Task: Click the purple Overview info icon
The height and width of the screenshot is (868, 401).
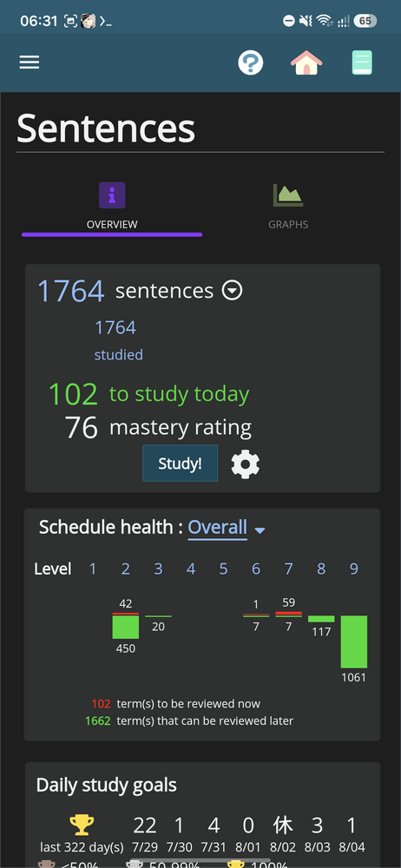Action: [112, 195]
